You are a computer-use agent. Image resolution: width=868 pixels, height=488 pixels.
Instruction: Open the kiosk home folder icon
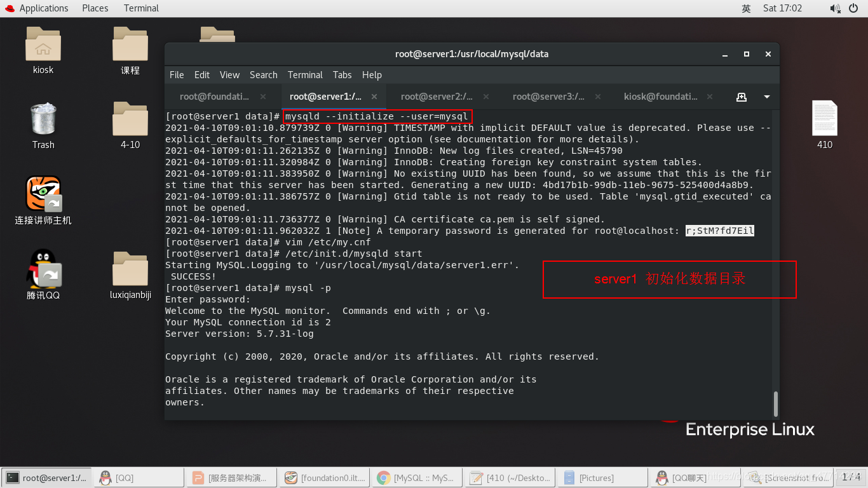pos(43,44)
